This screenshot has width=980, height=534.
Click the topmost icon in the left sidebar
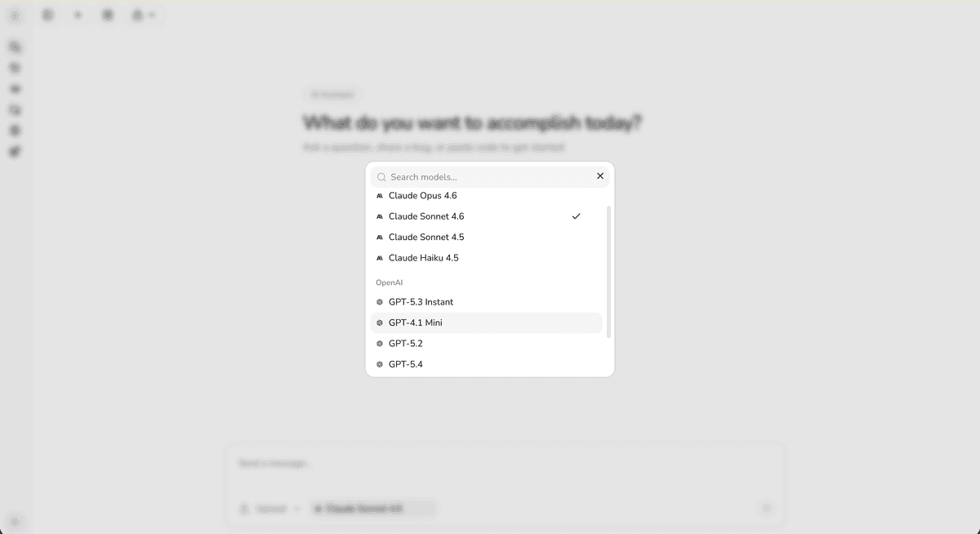[x=15, y=47]
